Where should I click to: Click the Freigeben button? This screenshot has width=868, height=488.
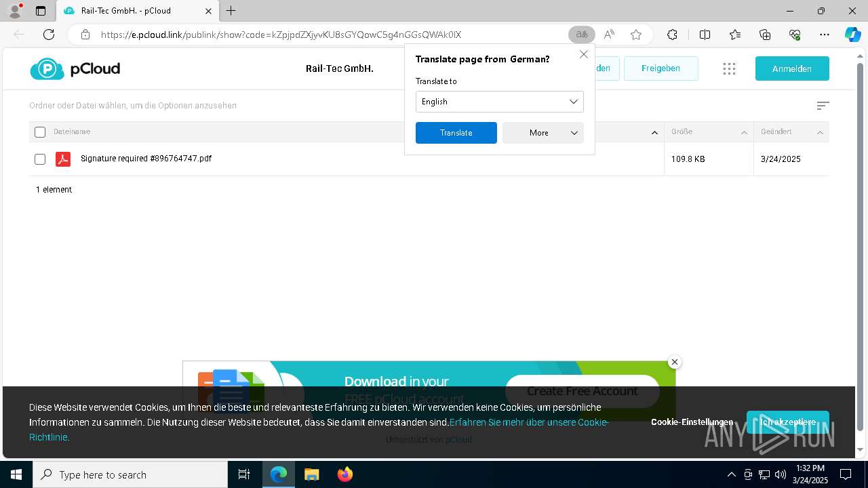tap(660, 68)
